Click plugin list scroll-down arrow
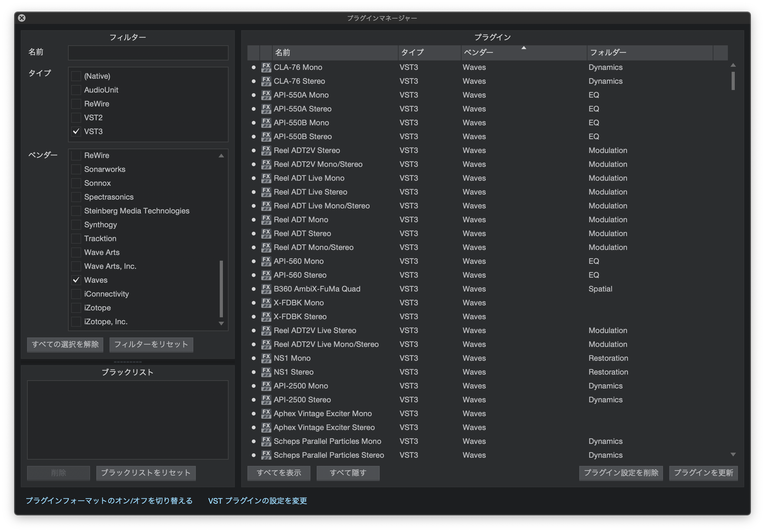The image size is (765, 532). [733, 454]
